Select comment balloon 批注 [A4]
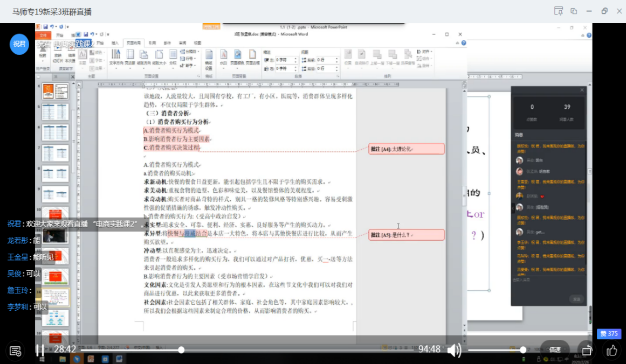This screenshot has height=364, width=626. tap(407, 149)
